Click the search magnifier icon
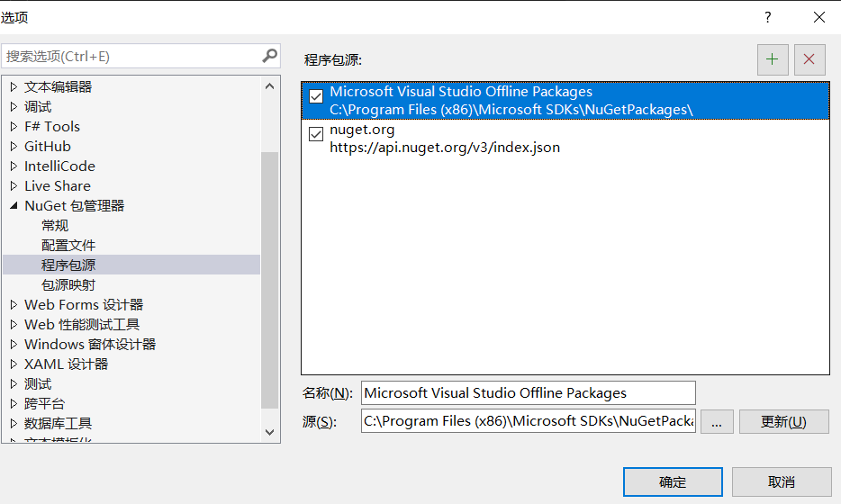 [270, 55]
